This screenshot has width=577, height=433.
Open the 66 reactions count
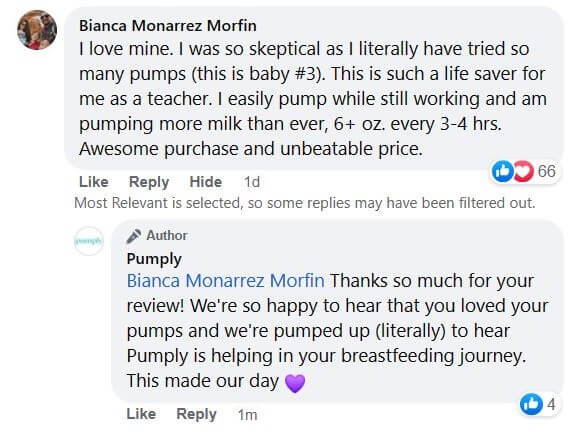(x=546, y=171)
